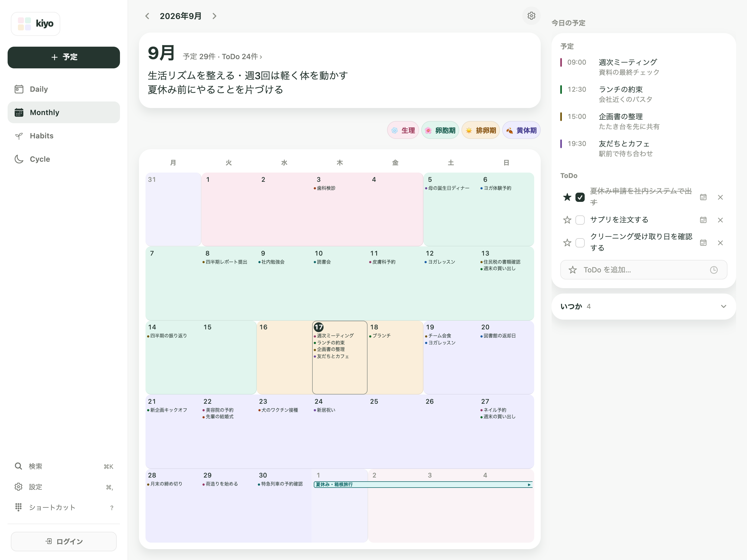
Task: Click star icon in ToDo add field
Action: pos(572,270)
